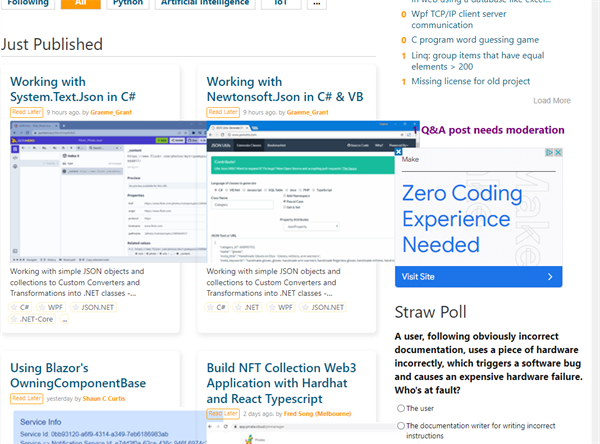Star the JSON.NET tag on Newtonsoft.Json card

coord(305,307)
